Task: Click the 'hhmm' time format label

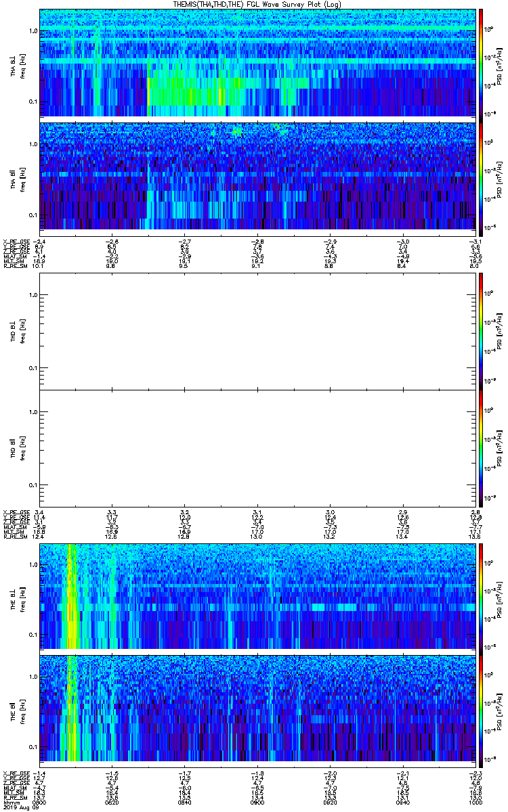Action: (x=10, y=801)
